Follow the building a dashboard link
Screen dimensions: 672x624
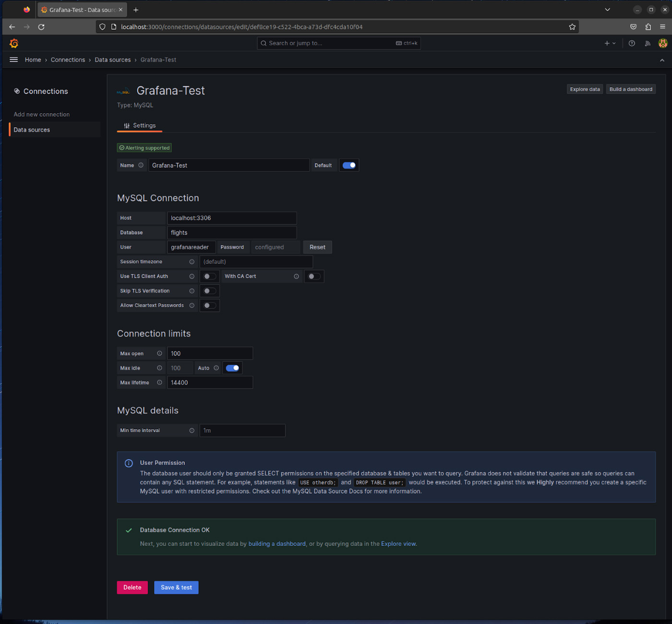tap(277, 543)
